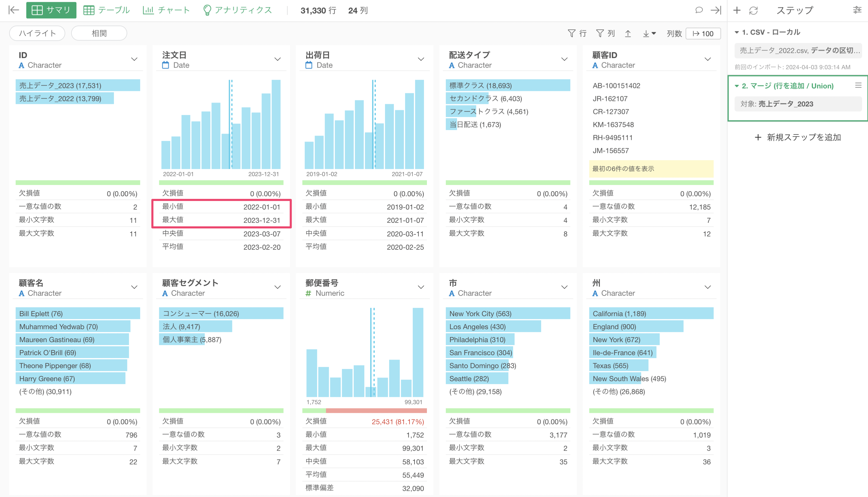Click customer ID AB-100151402
This screenshot has width=868, height=497.
pyautogui.click(x=616, y=86)
